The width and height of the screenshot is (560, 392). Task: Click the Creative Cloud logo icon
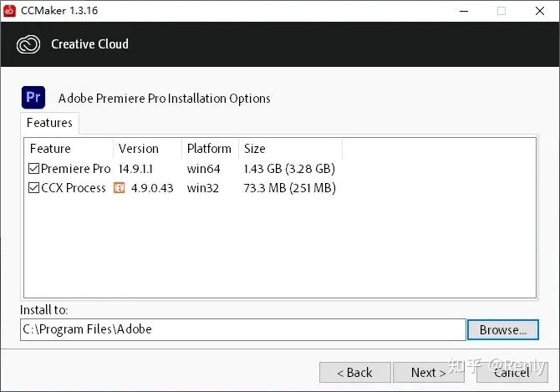click(28, 44)
